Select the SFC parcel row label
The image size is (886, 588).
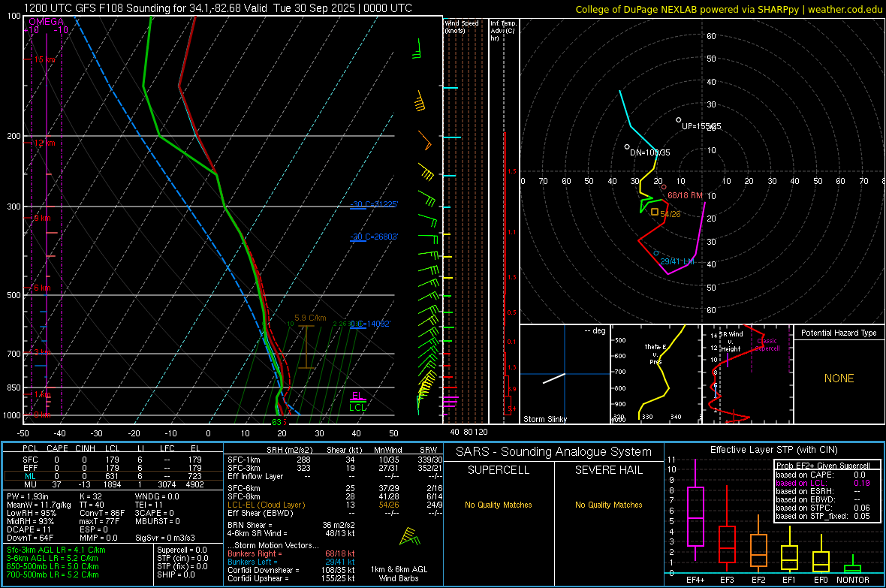tap(30, 460)
